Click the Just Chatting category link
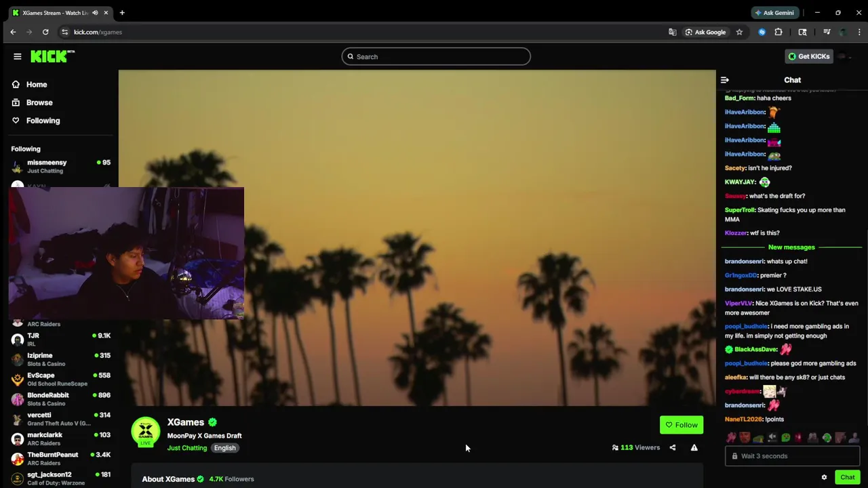The height and width of the screenshot is (488, 868). click(187, 448)
